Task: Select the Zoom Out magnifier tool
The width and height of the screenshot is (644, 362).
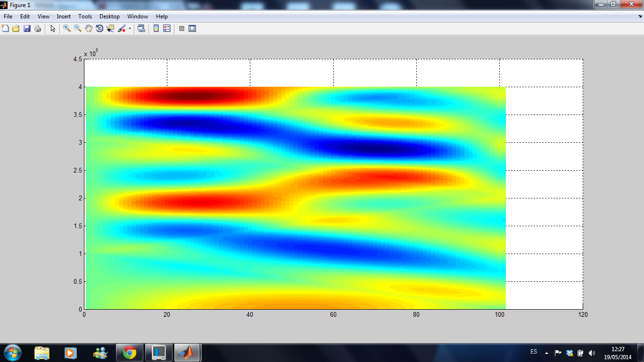Action: click(x=78, y=29)
